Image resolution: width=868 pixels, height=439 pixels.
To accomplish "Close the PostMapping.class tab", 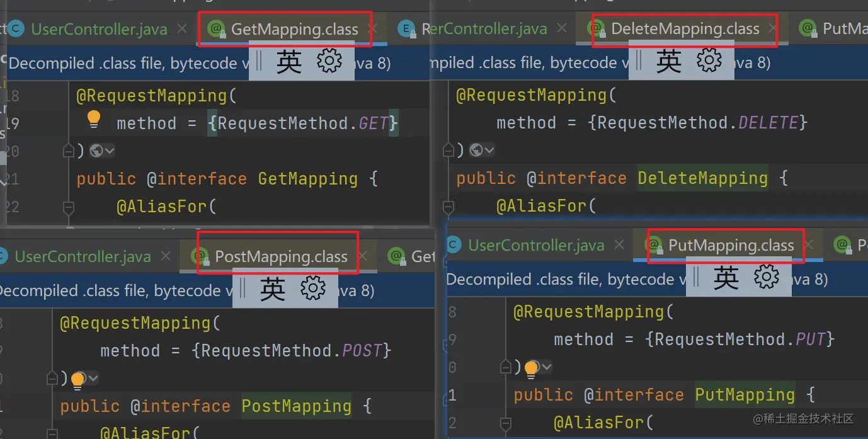I will (x=362, y=256).
